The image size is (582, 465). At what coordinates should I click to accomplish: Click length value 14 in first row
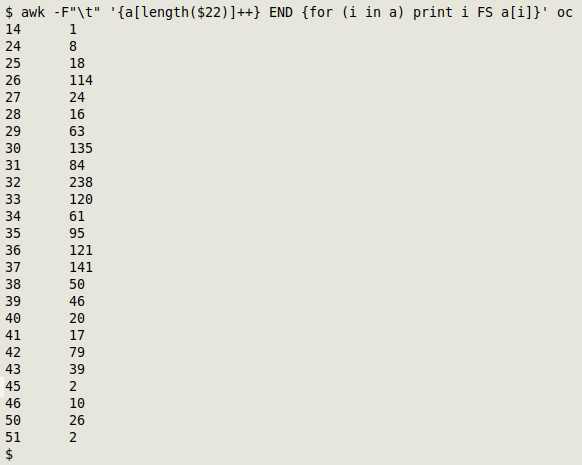pos(13,29)
